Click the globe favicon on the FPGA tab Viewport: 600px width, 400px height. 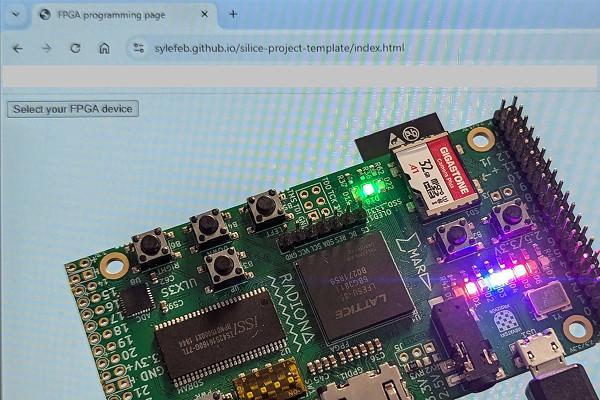click(45, 14)
